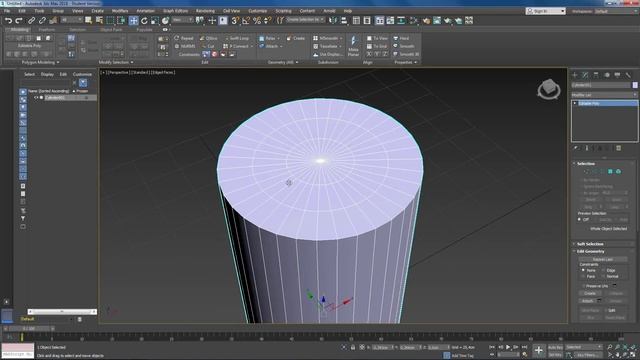
Task: Expand the Soft Selection rollout
Action: [x=590, y=244]
